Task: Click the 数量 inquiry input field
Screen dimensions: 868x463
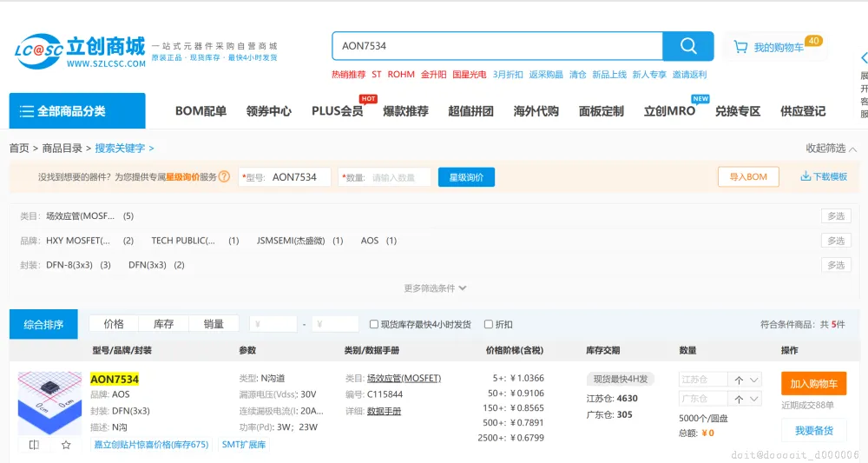Action: tap(385, 177)
